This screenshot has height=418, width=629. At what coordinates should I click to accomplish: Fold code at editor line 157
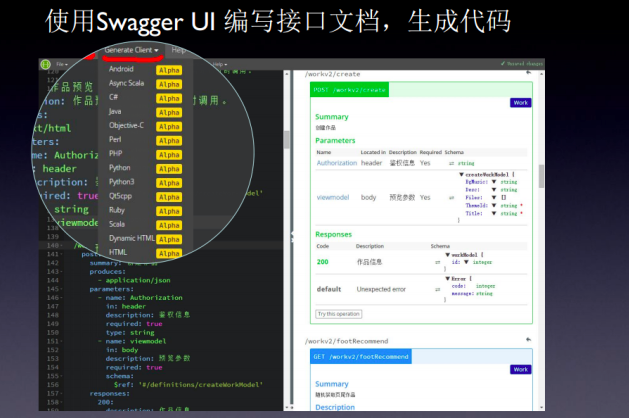[x=62, y=394]
